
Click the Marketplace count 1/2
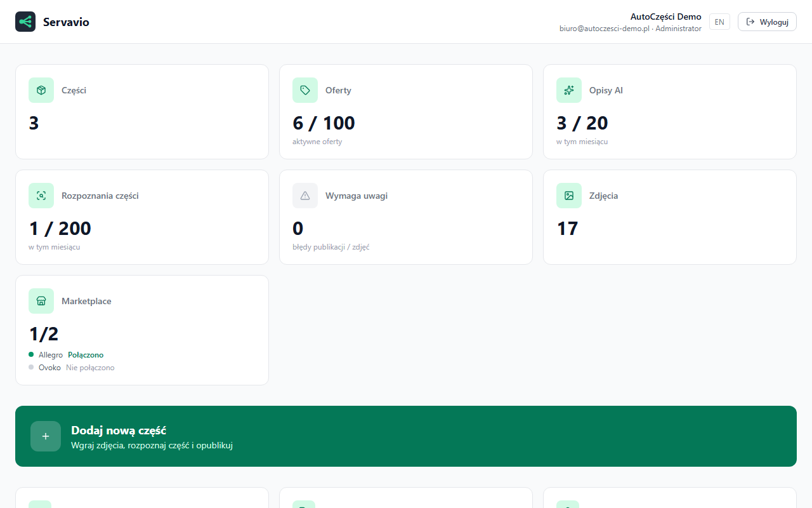coord(44,333)
